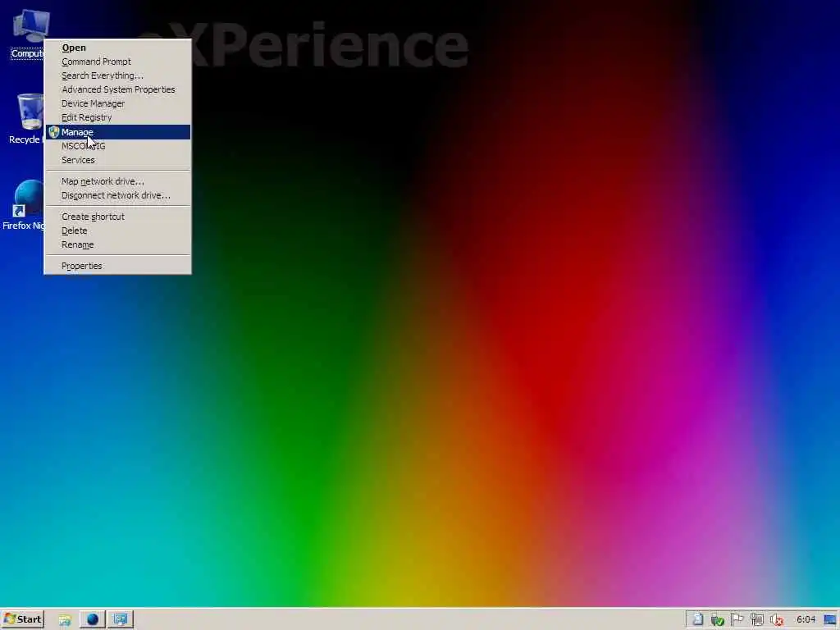The height and width of the screenshot is (630, 840).
Task: Click the Action Center flag icon
Action: (737, 620)
